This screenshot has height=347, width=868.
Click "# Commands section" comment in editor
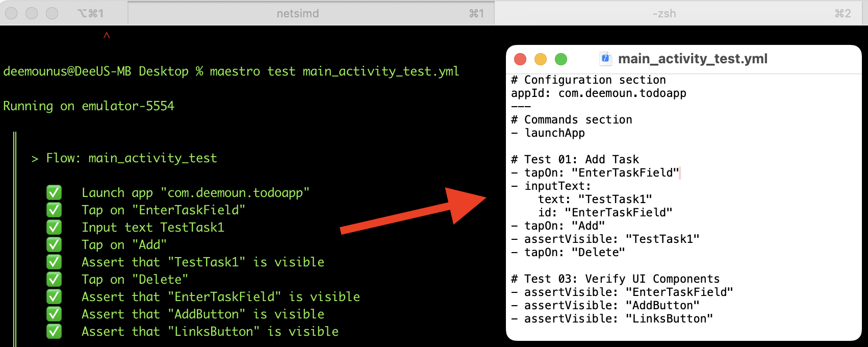(x=572, y=120)
